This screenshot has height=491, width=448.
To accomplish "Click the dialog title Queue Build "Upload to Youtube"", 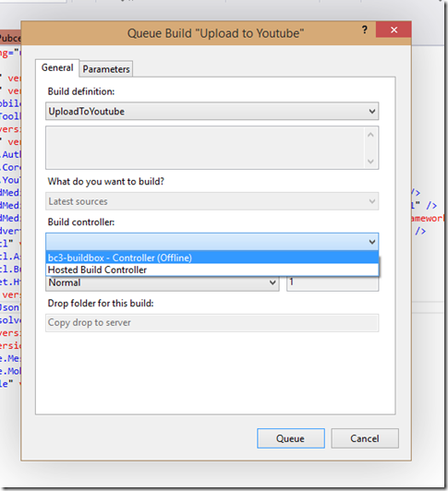I will [x=216, y=33].
